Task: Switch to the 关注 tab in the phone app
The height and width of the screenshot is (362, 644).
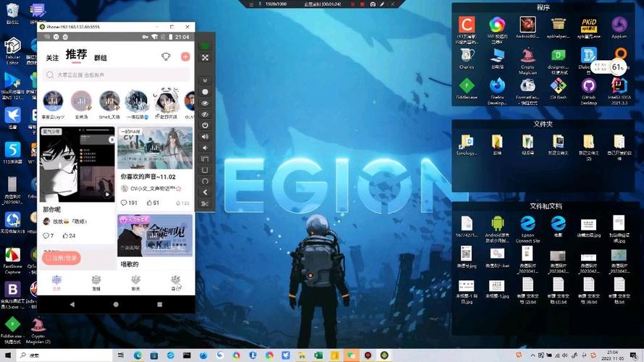Action: [x=52, y=58]
